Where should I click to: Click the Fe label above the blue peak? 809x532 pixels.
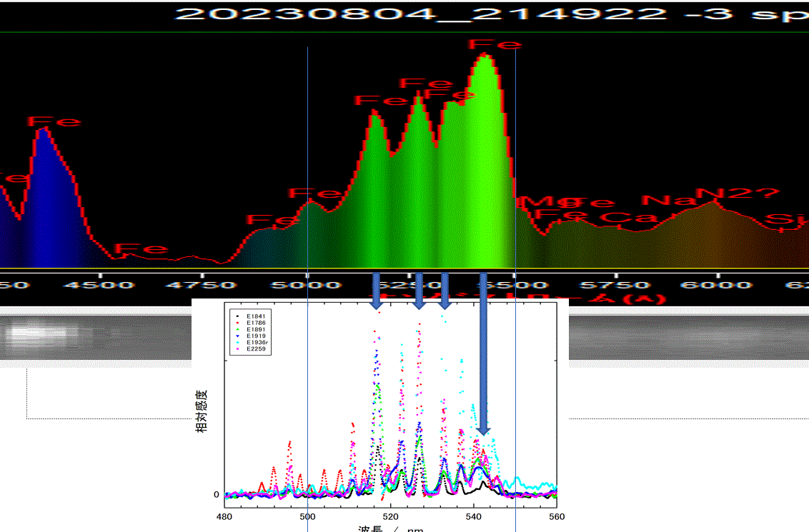tap(54, 121)
